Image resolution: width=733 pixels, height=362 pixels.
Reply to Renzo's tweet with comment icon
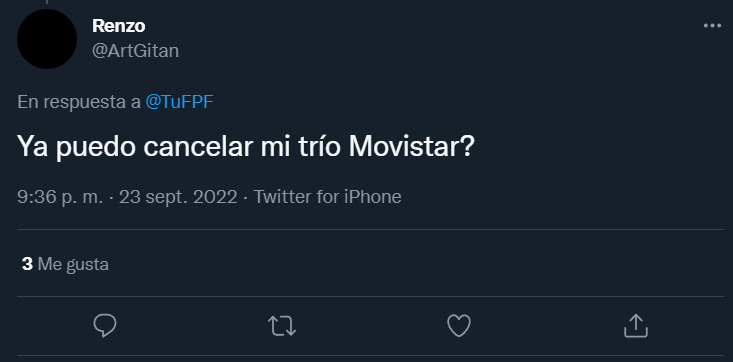click(105, 326)
